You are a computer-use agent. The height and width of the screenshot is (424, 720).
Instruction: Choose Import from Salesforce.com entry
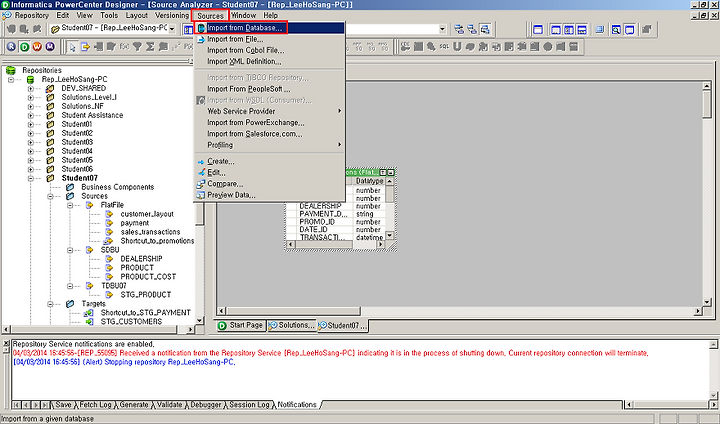pyautogui.click(x=270, y=134)
